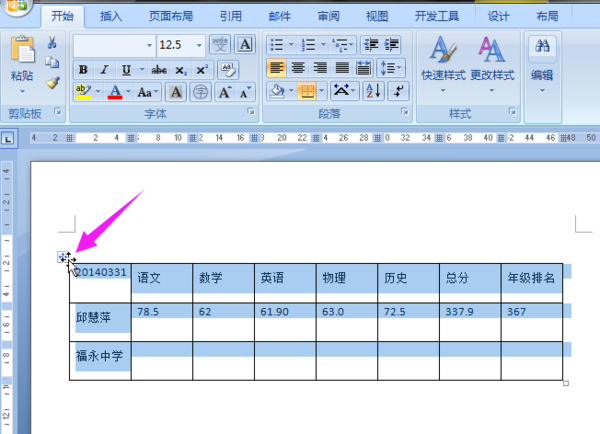Click the 快速样式 button
Viewport: 600px width, 434px height.
(442, 60)
